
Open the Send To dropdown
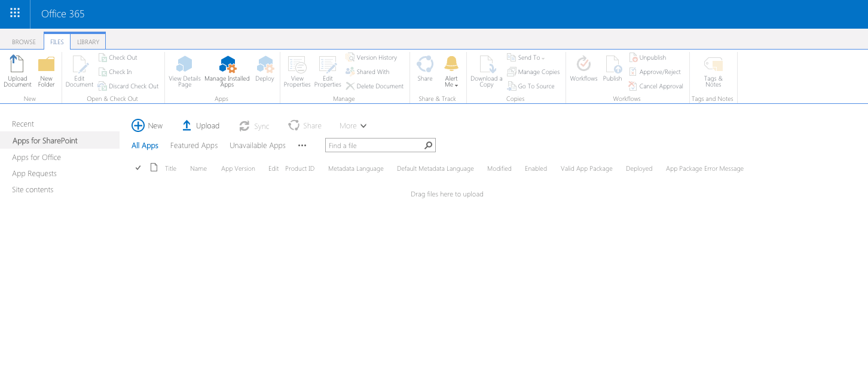pos(525,57)
